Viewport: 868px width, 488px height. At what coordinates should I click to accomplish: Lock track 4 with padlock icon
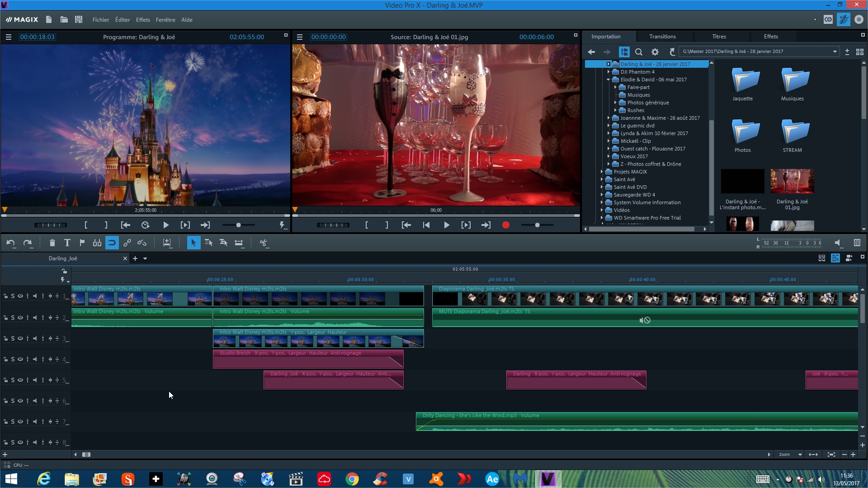coord(5,360)
